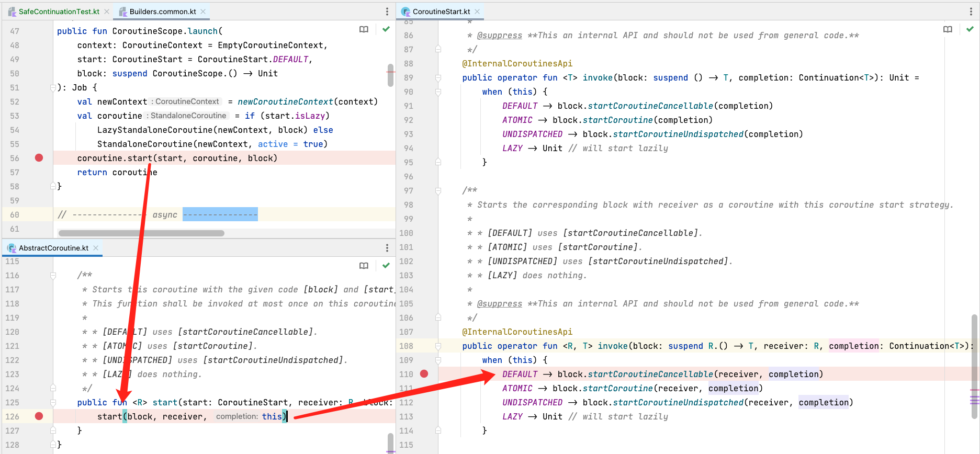
Task: Close the Builders.common.kt tab
Action: [203, 12]
